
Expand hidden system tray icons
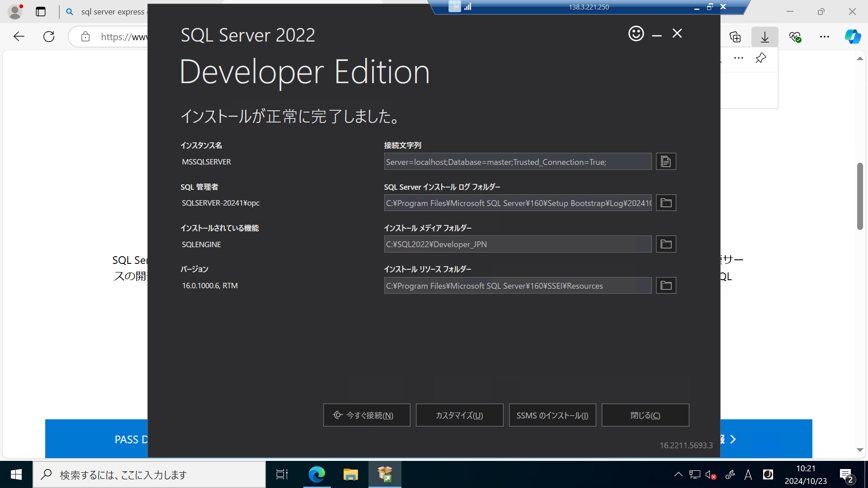pos(678,474)
